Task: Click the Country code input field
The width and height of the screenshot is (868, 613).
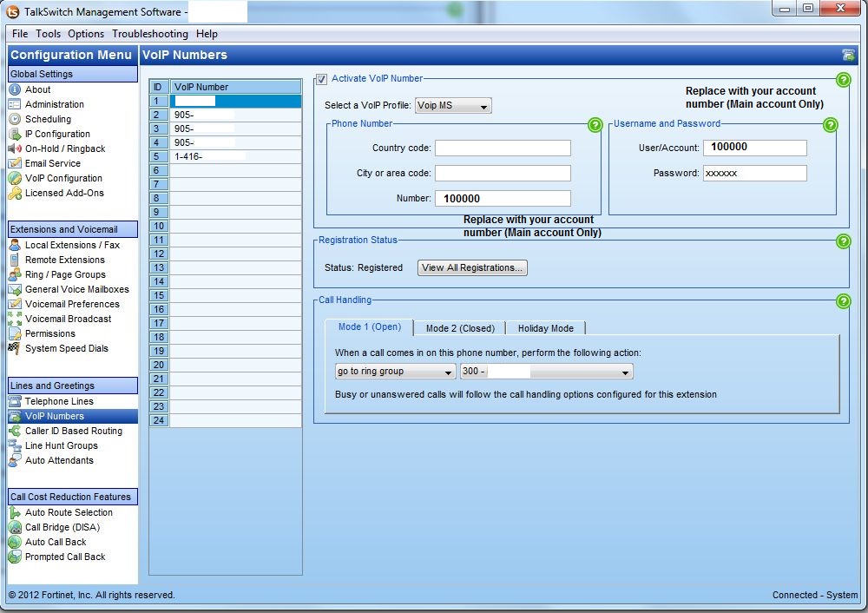Action: click(x=503, y=148)
